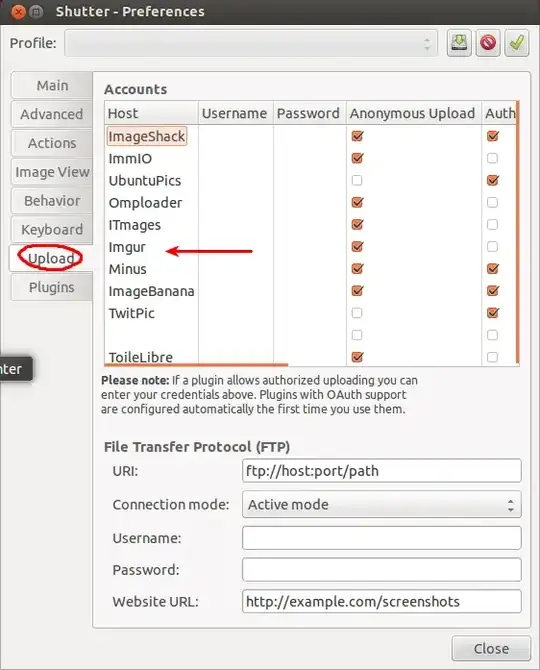Select the Keyboard tab
The image size is (540, 670).
click(x=52, y=229)
